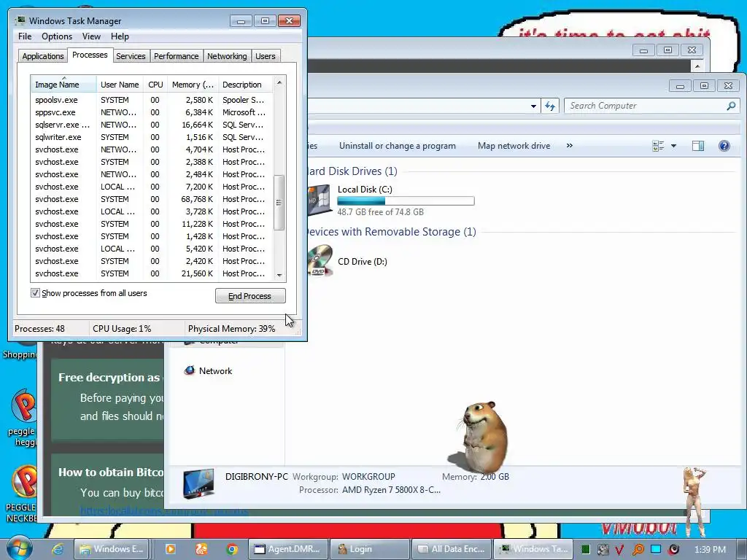This screenshot has width=747, height=560.
Task: Sort processes by CPU column header
Action: click(155, 85)
